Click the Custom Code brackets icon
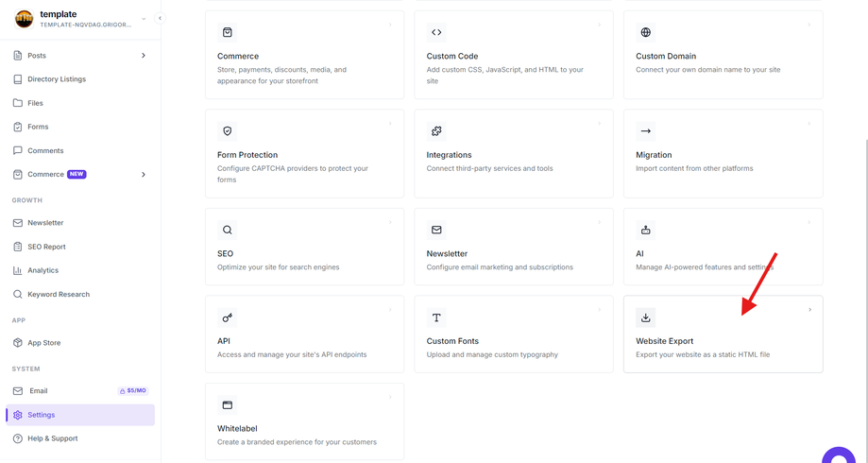This screenshot has width=868, height=463. point(436,33)
